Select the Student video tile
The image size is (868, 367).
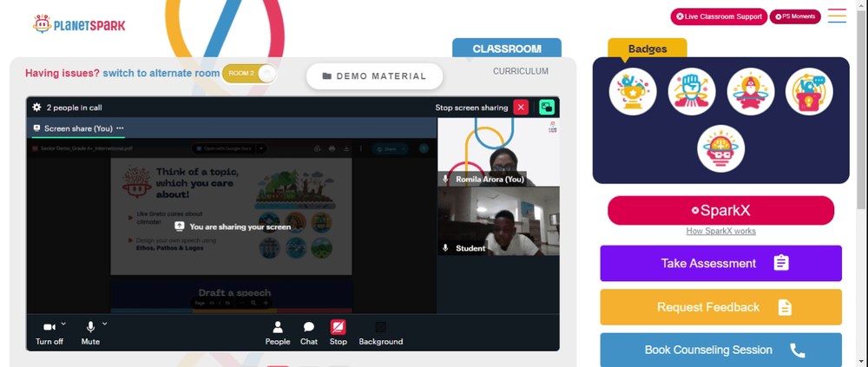click(x=498, y=221)
